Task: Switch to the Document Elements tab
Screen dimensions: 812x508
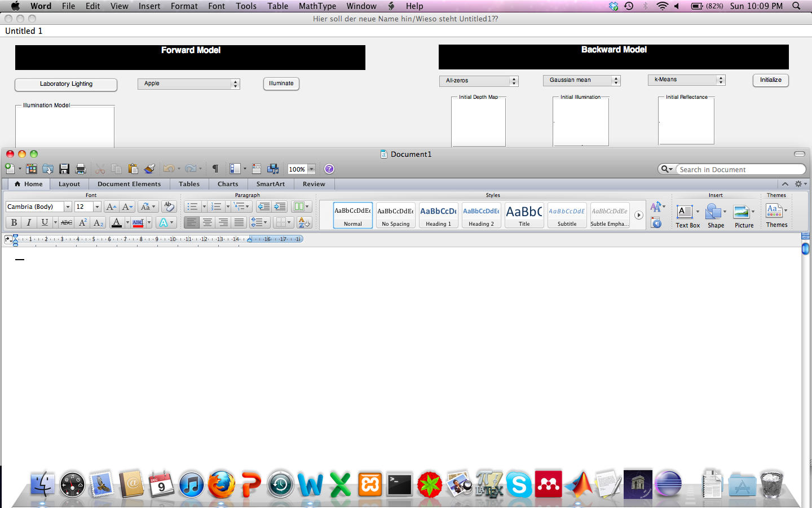Action: point(129,184)
